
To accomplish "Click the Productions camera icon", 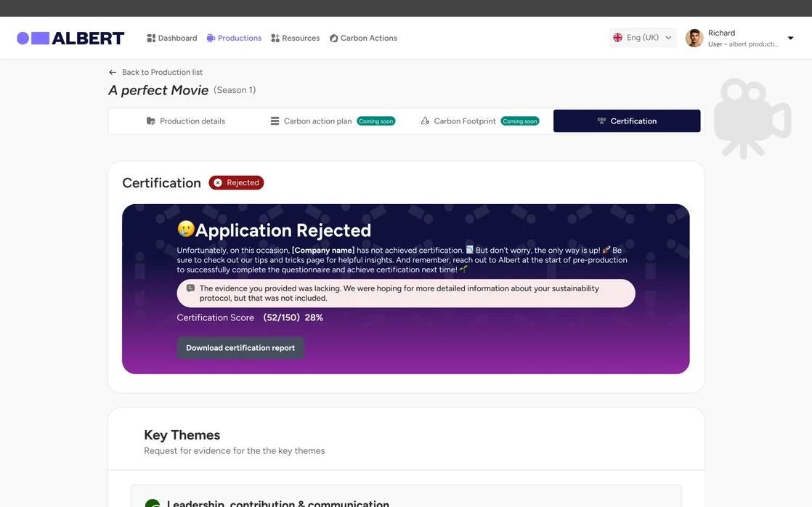I will [211, 38].
